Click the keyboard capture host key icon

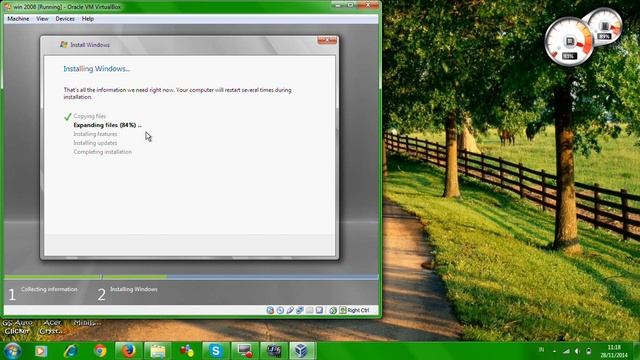(x=343, y=310)
